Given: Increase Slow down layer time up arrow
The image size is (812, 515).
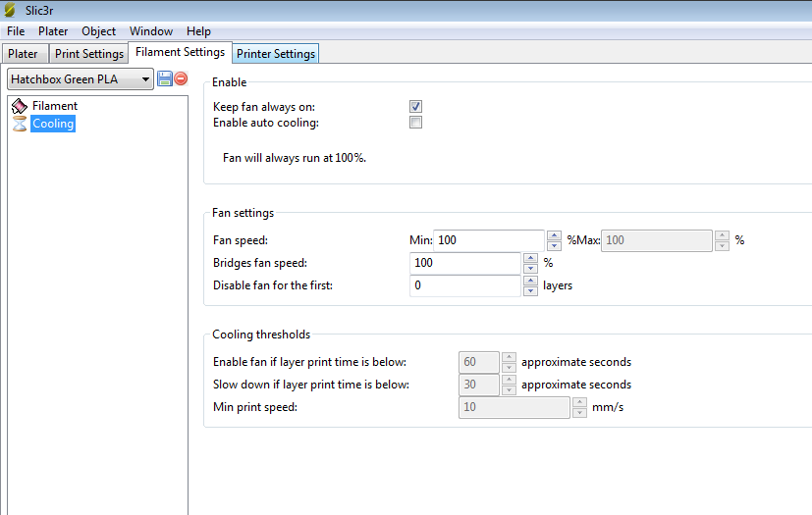Looking at the screenshot, I should [509, 380].
